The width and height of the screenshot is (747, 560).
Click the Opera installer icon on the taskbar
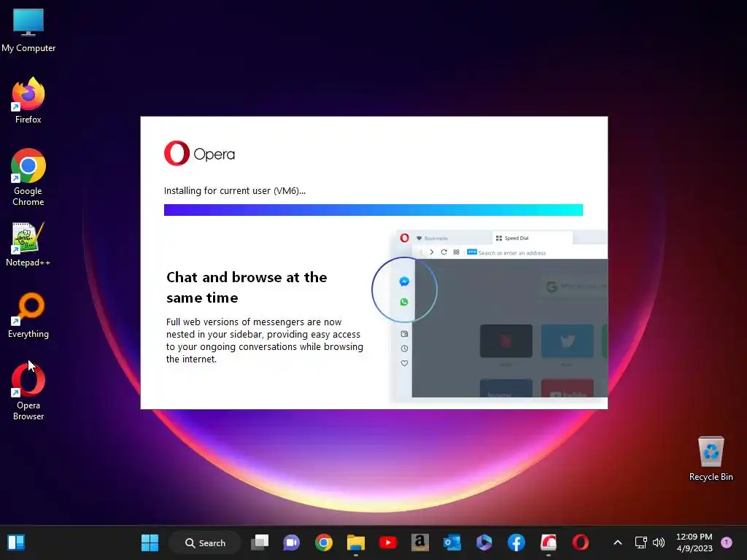(549, 542)
